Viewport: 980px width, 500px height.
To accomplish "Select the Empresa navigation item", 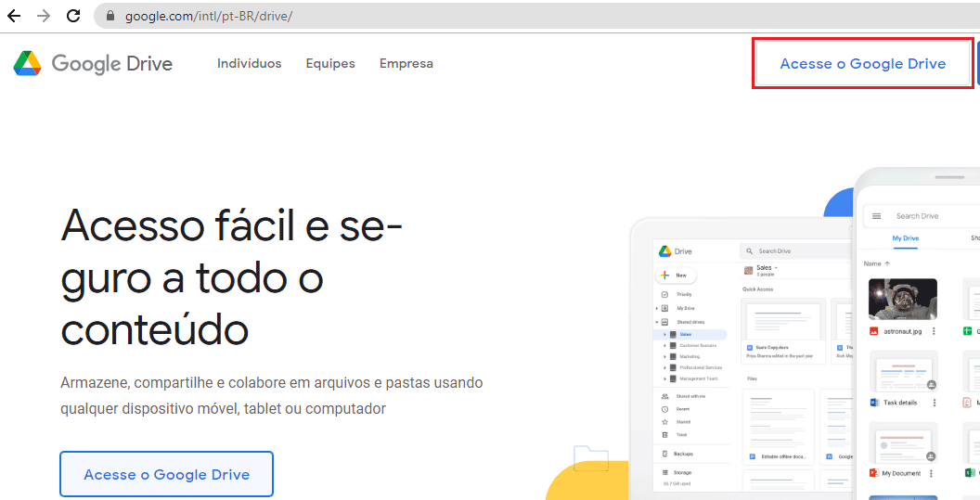I will (406, 64).
